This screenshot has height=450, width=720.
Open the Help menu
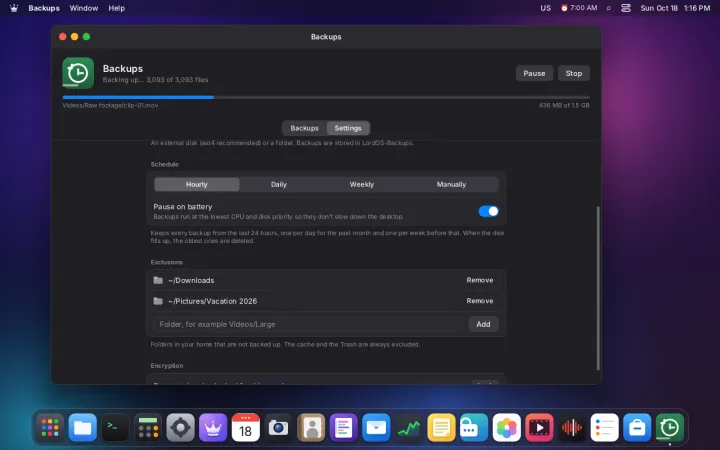(117, 8)
